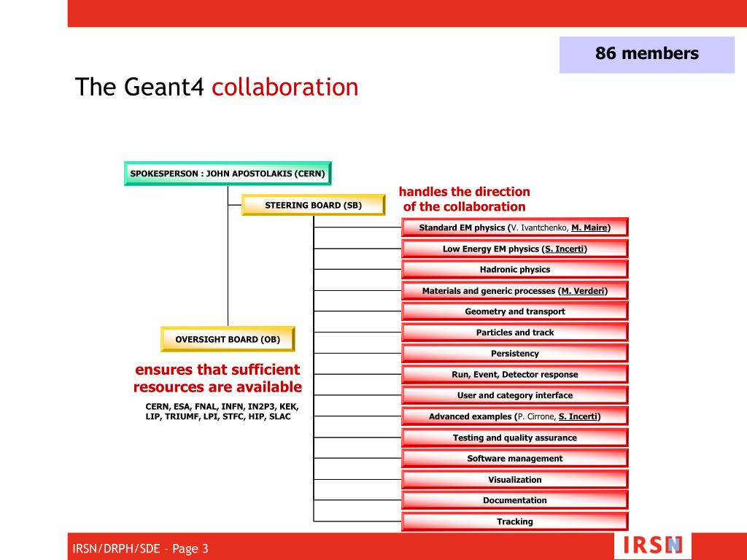Click the Geometry and transport box
This screenshot has width=747, height=560.
pos(515,311)
